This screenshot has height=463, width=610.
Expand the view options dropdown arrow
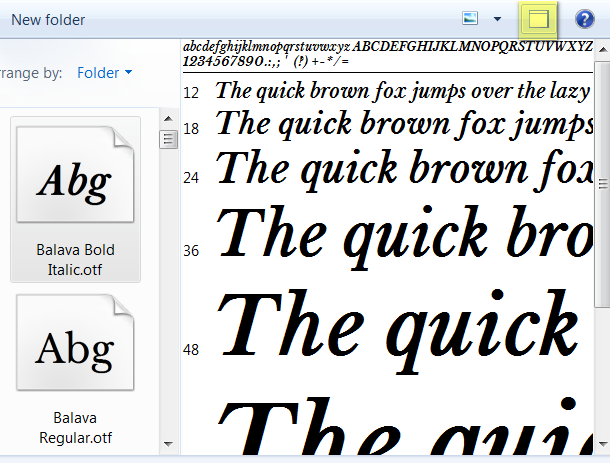497,19
